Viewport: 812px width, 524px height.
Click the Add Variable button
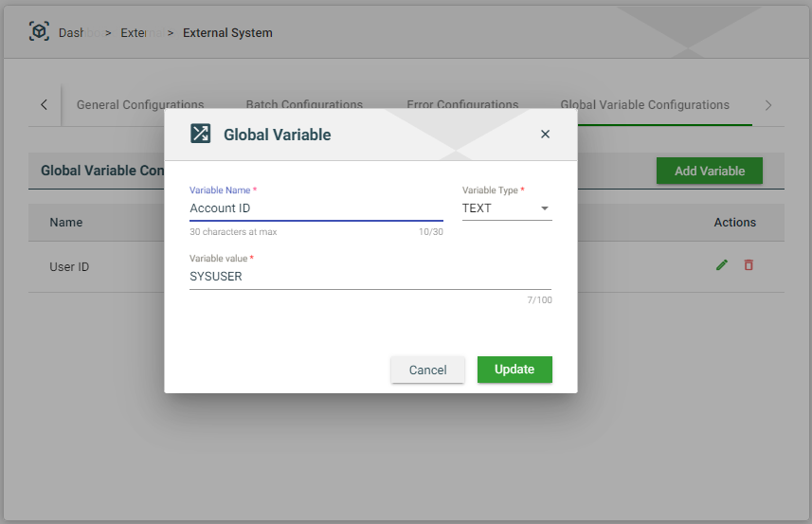coord(709,172)
